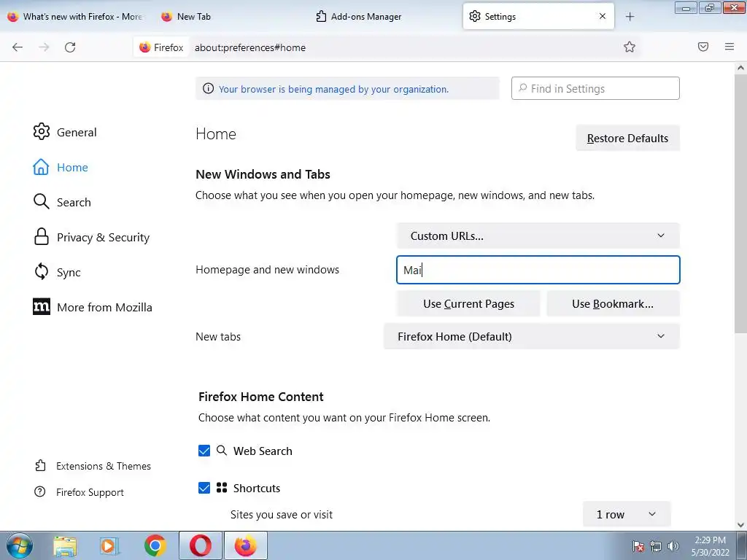Viewport: 747px width, 560px height.
Task: Reload the current page
Action: (70, 47)
